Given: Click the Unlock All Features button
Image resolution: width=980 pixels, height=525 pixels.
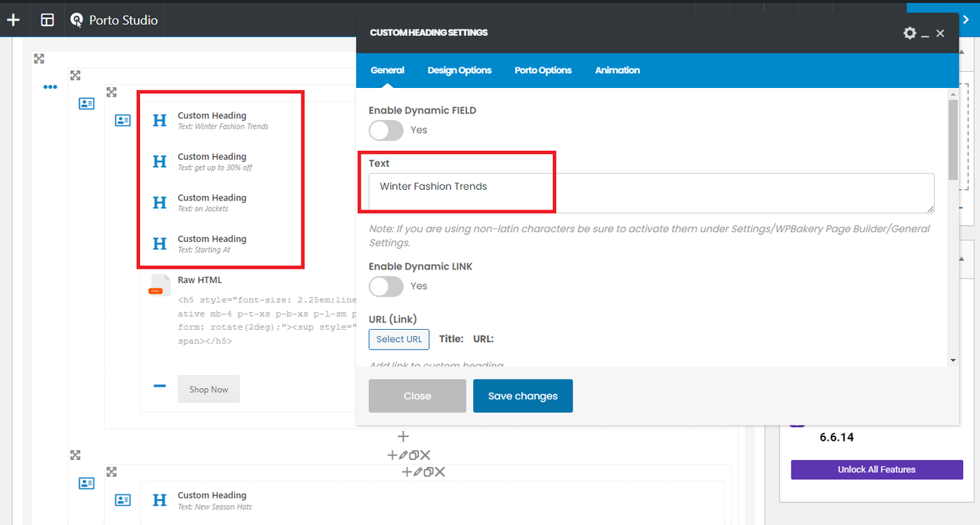Looking at the screenshot, I should [x=877, y=469].
